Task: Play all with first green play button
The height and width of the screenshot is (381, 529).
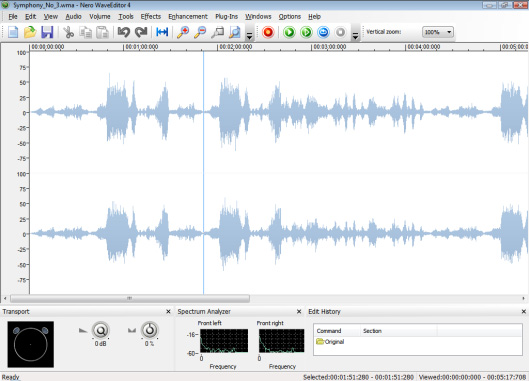Action: (x=289, y=32)
